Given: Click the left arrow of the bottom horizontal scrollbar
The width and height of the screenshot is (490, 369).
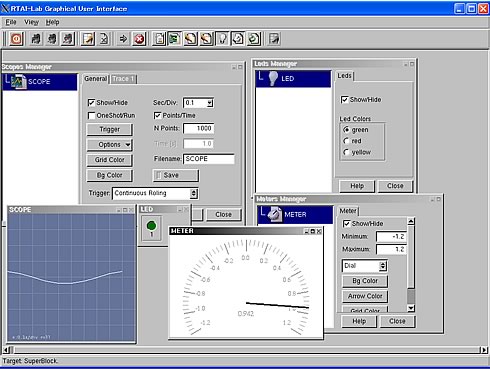Looking at the screenshot, I should [6, 350].
